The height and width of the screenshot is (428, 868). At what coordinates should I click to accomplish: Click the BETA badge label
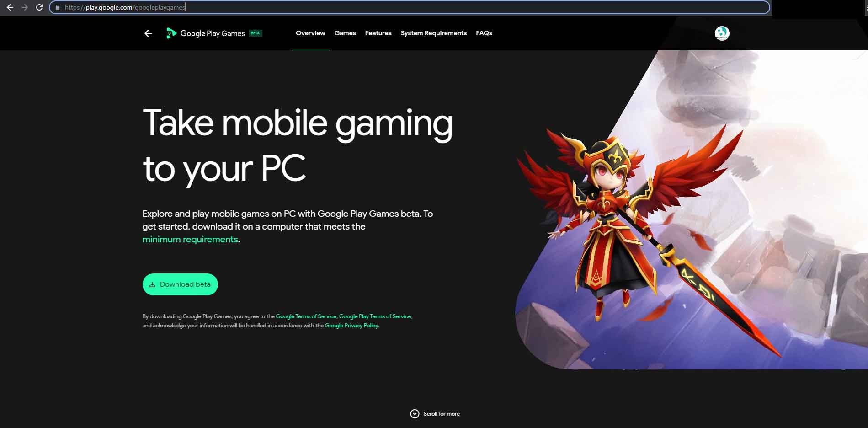tap(255, 33)
